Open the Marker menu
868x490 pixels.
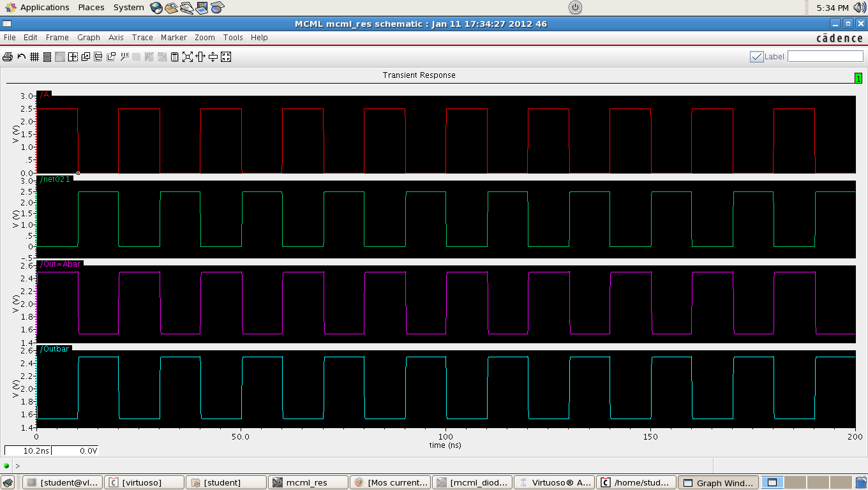(x=174, y=38)
